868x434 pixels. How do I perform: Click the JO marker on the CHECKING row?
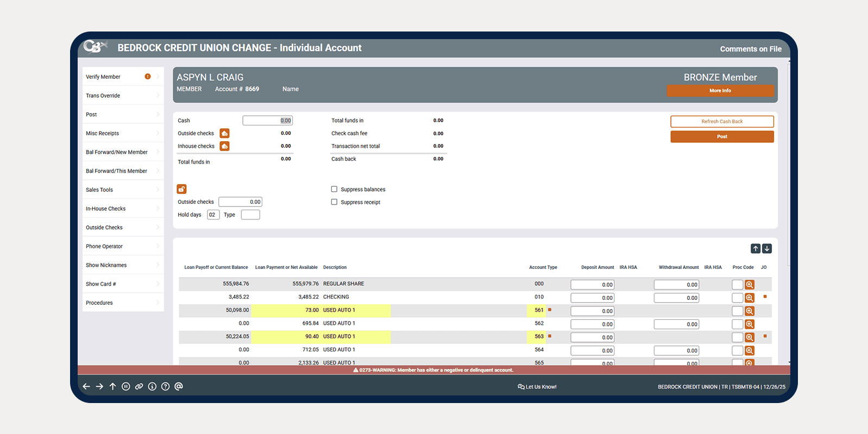(765, 297)
